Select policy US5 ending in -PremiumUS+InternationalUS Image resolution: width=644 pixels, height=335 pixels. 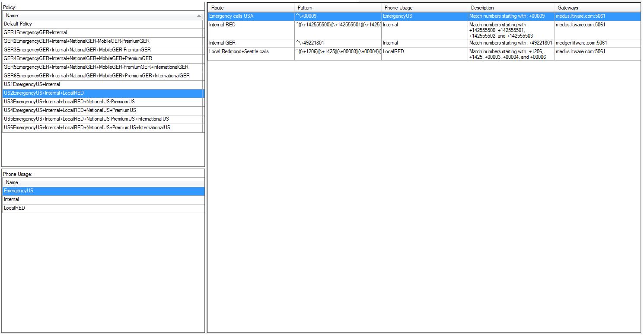point(103,119)
